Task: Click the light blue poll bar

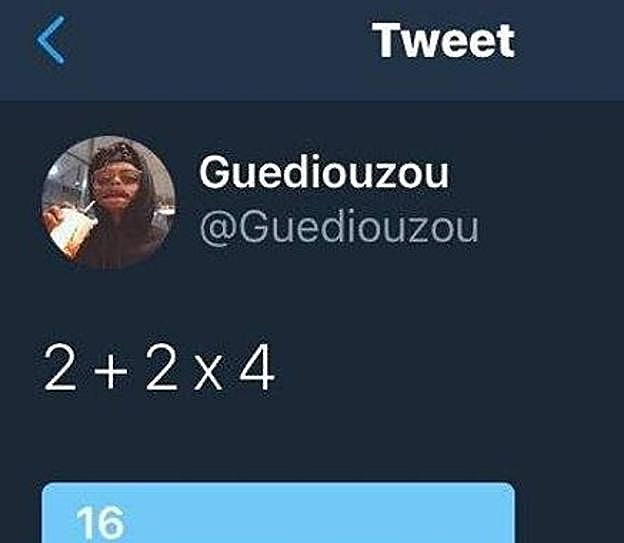Action: point(278,513)
